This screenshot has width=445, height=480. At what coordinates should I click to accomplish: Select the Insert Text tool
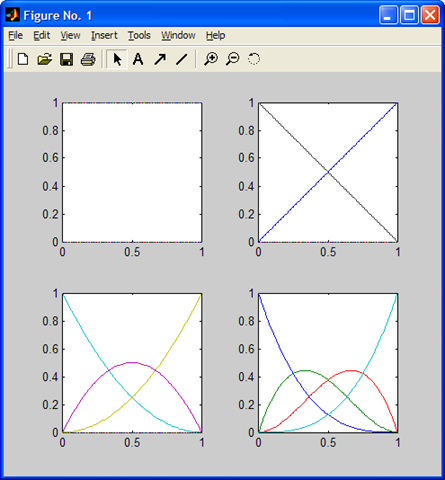click(x=138, y=59)
